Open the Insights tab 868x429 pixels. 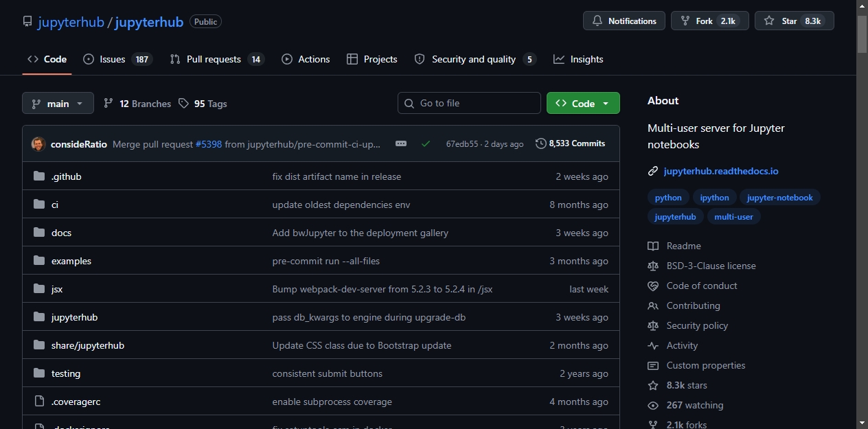pyautogui.click(x=578, y=59)
